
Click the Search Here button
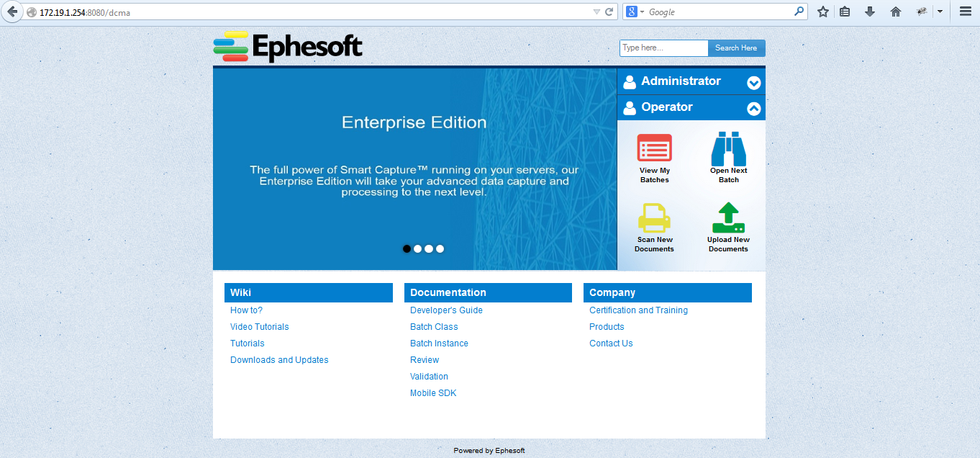(x=736, y=48)
